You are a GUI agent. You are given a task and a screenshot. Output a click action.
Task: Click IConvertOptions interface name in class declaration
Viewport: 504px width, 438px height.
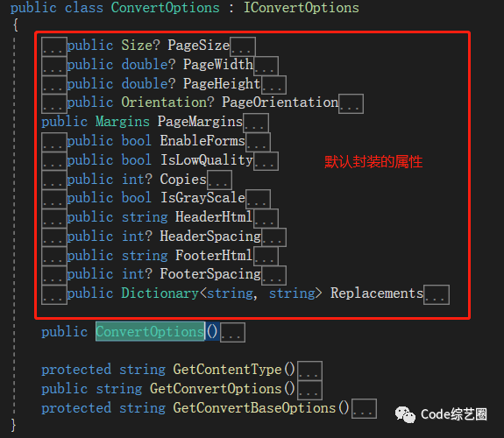pos(302,8)
